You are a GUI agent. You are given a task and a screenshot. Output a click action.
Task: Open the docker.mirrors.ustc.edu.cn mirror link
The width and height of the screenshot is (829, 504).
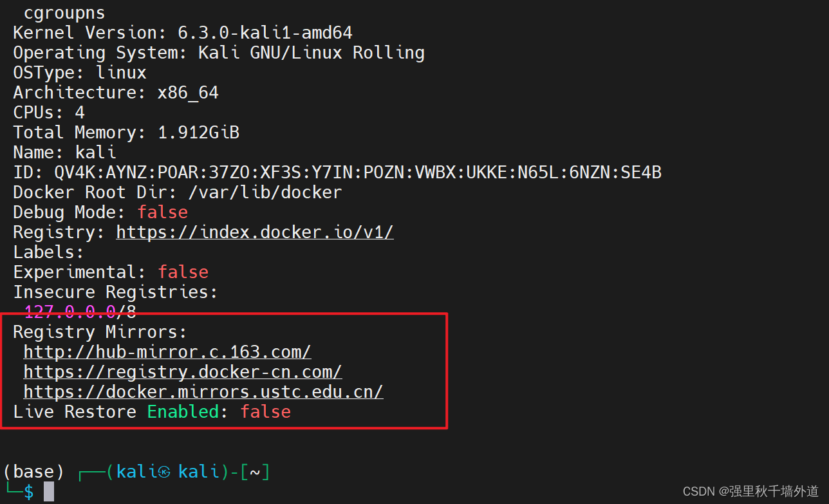click(x=203, y=392)
